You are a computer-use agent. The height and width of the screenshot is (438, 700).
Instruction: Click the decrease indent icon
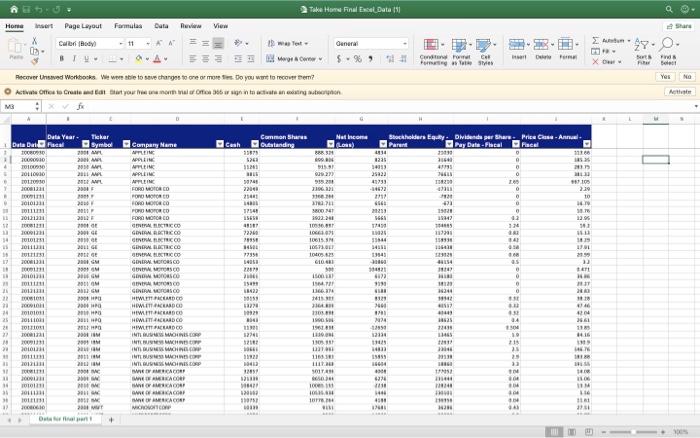coord(238,58)
